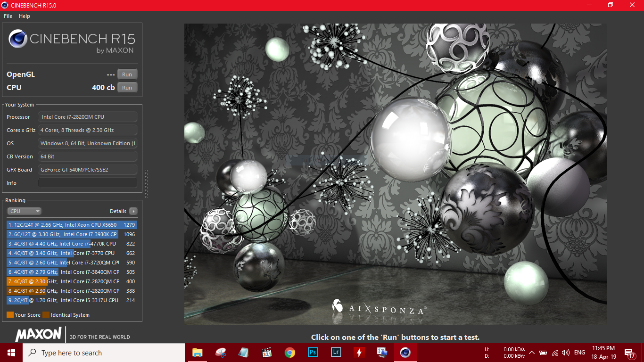Click the Info input field
The height and width of the screenshot is (362, 644).
tap(88, 183)
